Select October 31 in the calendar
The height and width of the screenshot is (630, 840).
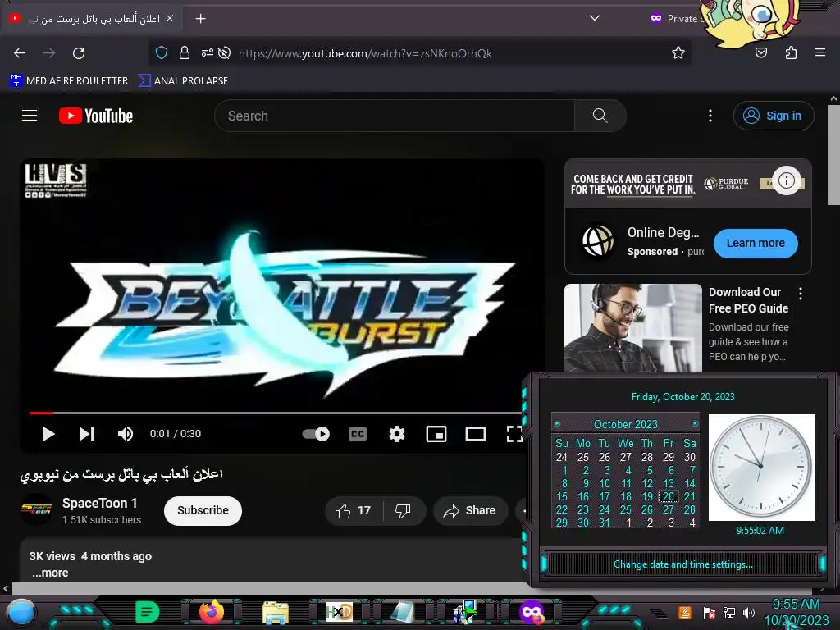tap(604, 523)
